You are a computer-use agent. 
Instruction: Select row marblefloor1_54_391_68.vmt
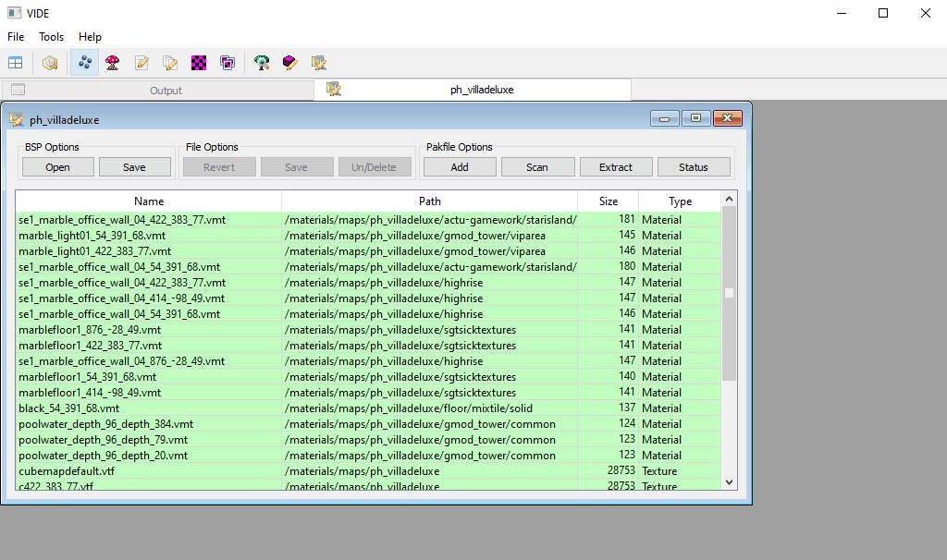368,376
